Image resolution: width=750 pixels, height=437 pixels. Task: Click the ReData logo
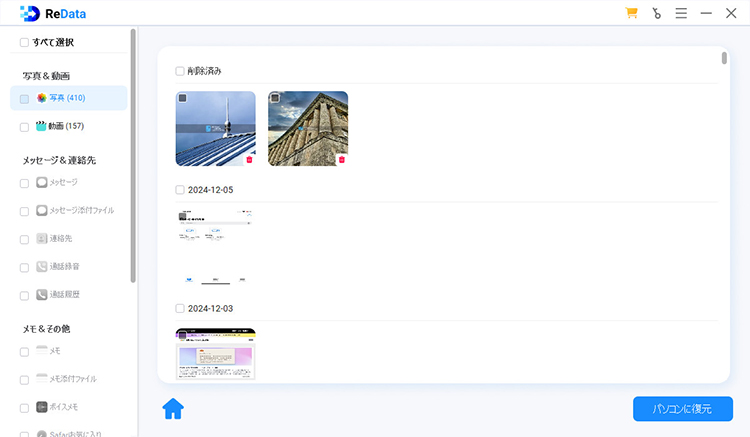[x=53, y=13]
